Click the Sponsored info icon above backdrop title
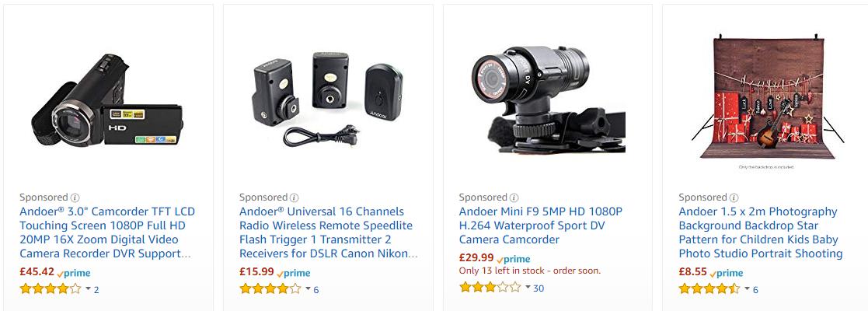The image size is (868, 311). (x=734, y=197)
